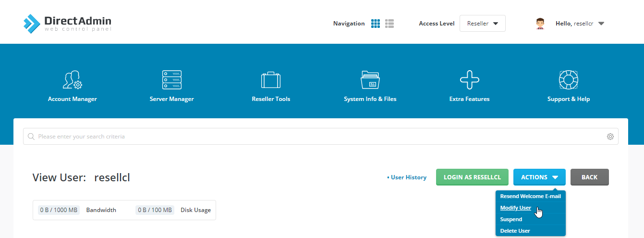Click the 0 B / 1000 MB bandwidth value

tap(59, 210)
